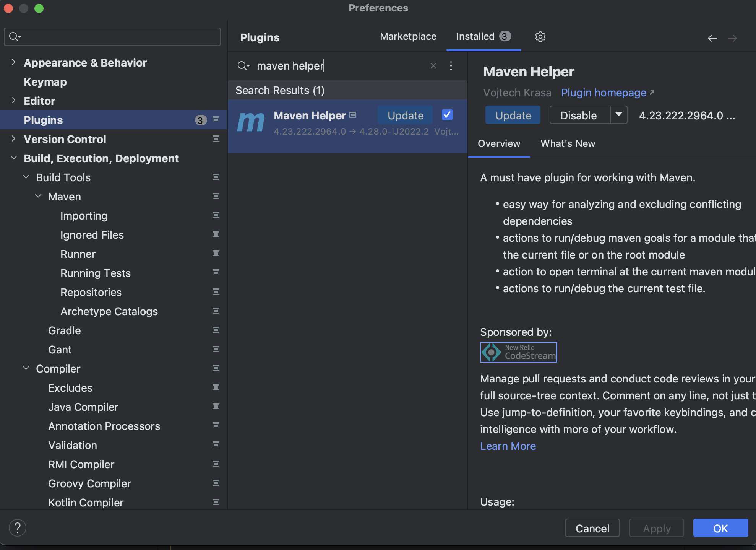Collapse the Compiler tree node
Screen dimensions: 756x550
click(x=26, y=368)
